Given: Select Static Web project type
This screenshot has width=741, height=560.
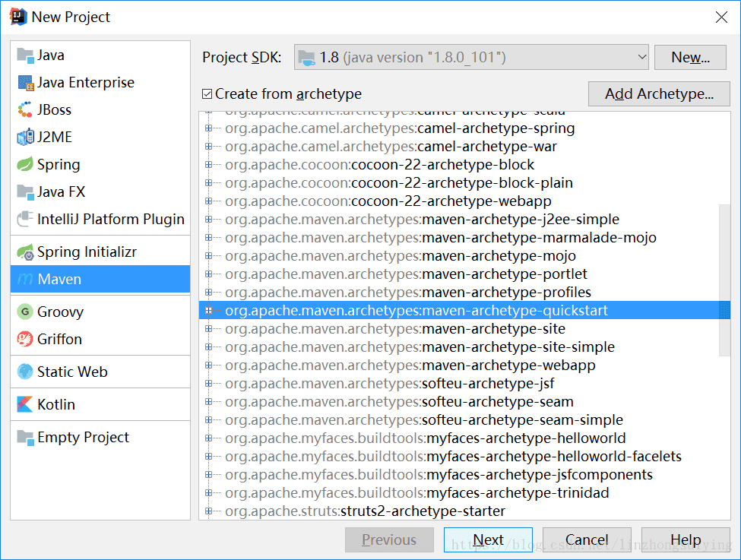Looking at the screenshot, I should (x=100, y=372).
